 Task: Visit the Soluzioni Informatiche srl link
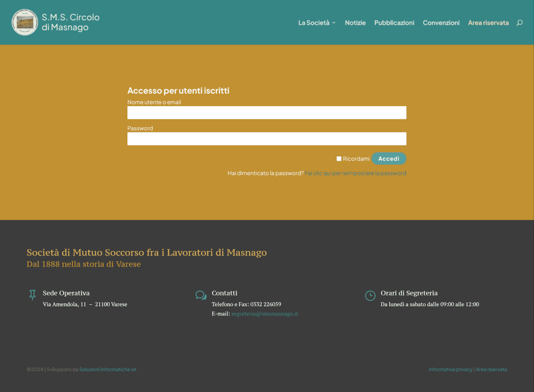107,369
